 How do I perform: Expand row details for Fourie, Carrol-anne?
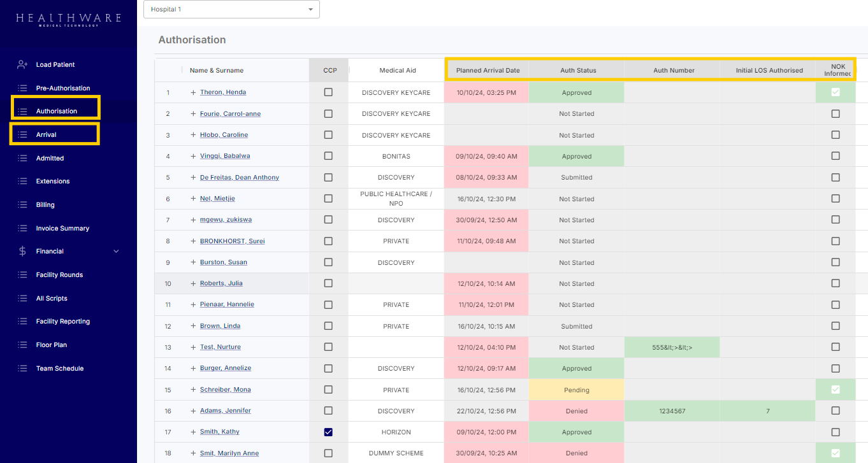pyautogui.click(x=193, y=114)
